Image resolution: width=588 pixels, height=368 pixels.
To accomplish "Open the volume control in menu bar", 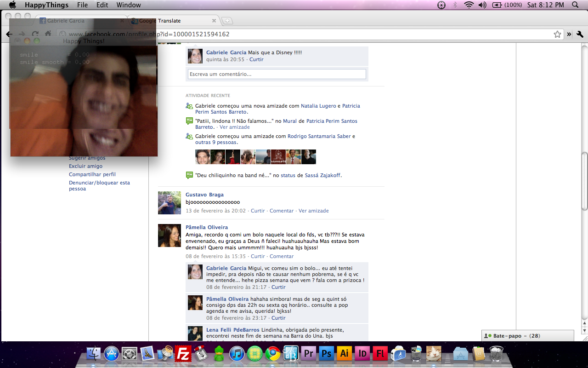I will pyautogui.click(x=482, y=5).
